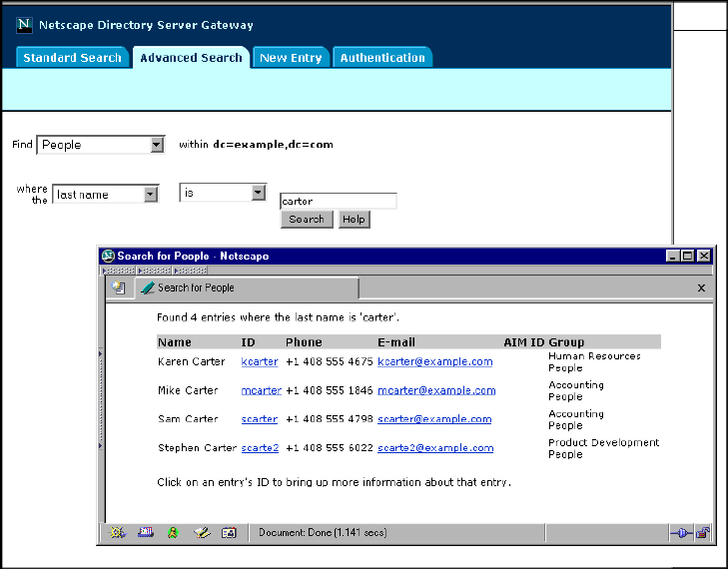Viewport: 728px width, 569px height.
Task: Expand the second collapsed toolbar grip
Action: click(155, 271)
